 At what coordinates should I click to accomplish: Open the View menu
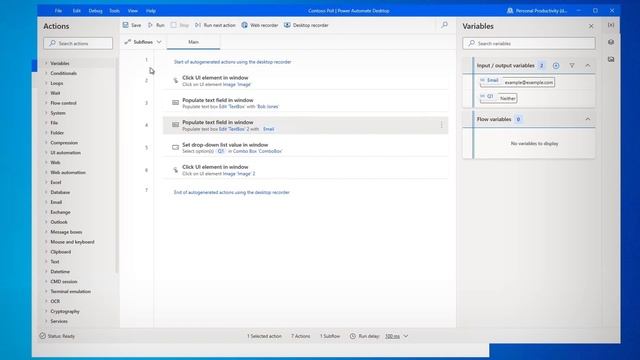pos(133,11)
